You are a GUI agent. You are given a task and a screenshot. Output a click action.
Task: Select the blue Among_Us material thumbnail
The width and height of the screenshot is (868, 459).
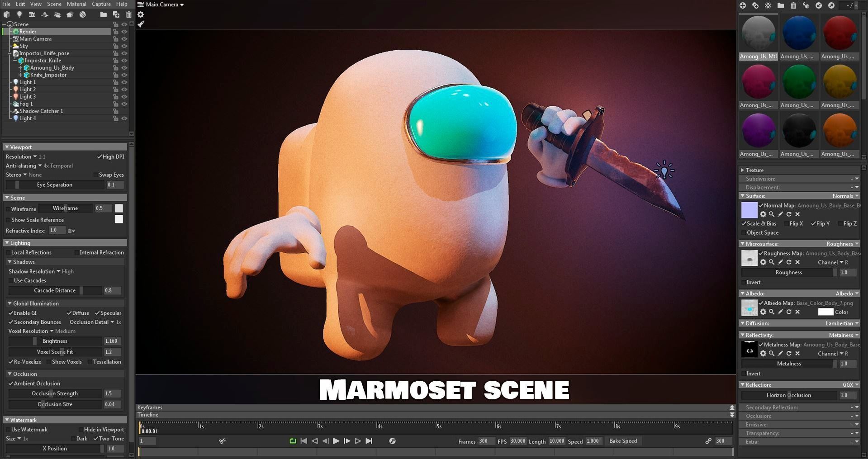point(799,33)
